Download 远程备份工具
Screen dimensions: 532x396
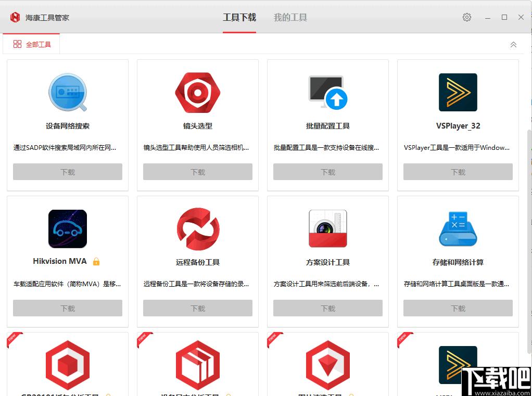point(198,308)
